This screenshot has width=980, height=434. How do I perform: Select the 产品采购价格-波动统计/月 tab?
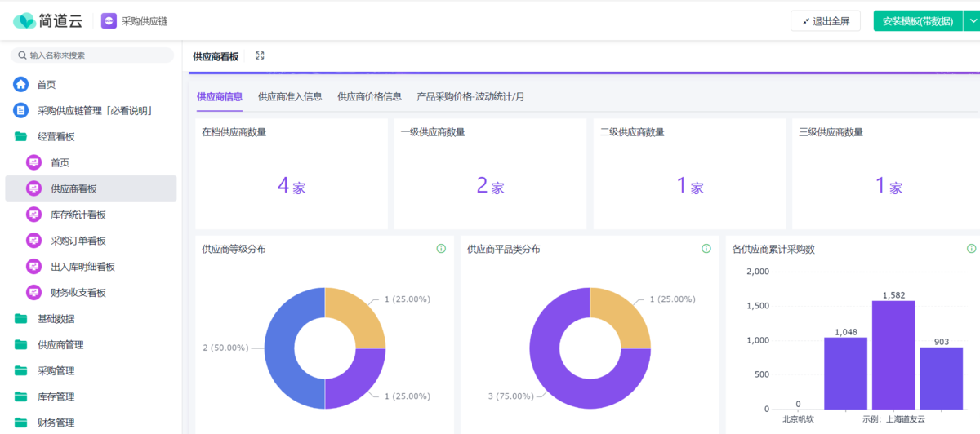(470, 96)
